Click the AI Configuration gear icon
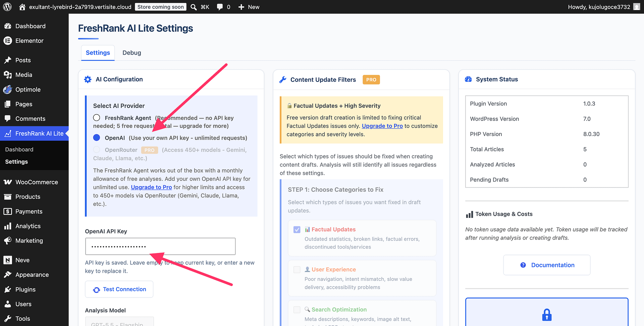This screenshot has width=644, height=326. (x=88, y=79)
